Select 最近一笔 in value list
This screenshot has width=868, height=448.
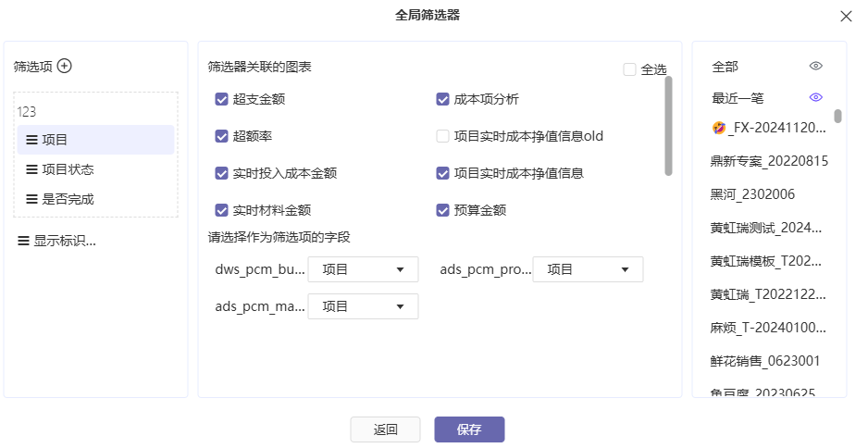[x=738, y=98]
